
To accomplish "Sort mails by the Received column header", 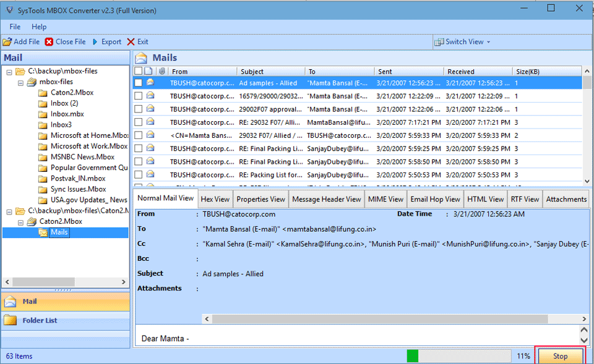I will pos(478,71).
